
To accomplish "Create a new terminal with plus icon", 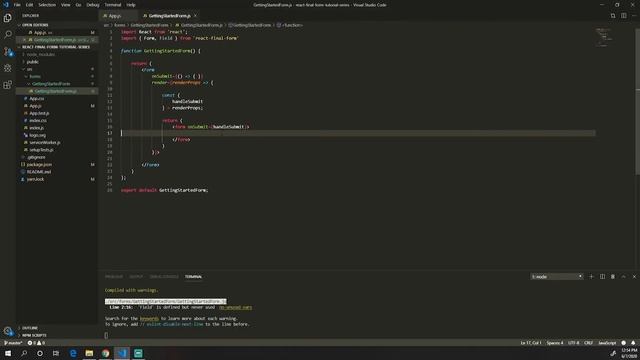I will tap(591, 277).
